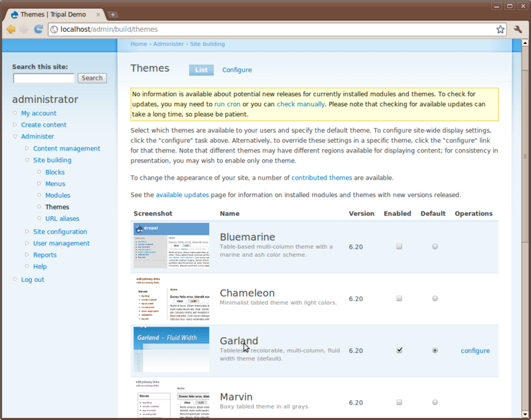
Task: Click the browser address bar URL
Action: coord(109,29)
